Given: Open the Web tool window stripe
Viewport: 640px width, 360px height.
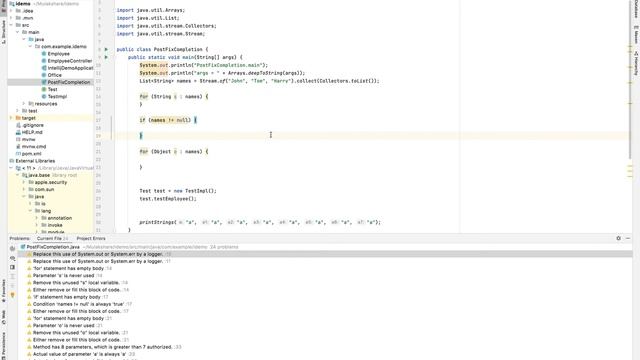Looking at the screenshot, I should click(4, 318).
